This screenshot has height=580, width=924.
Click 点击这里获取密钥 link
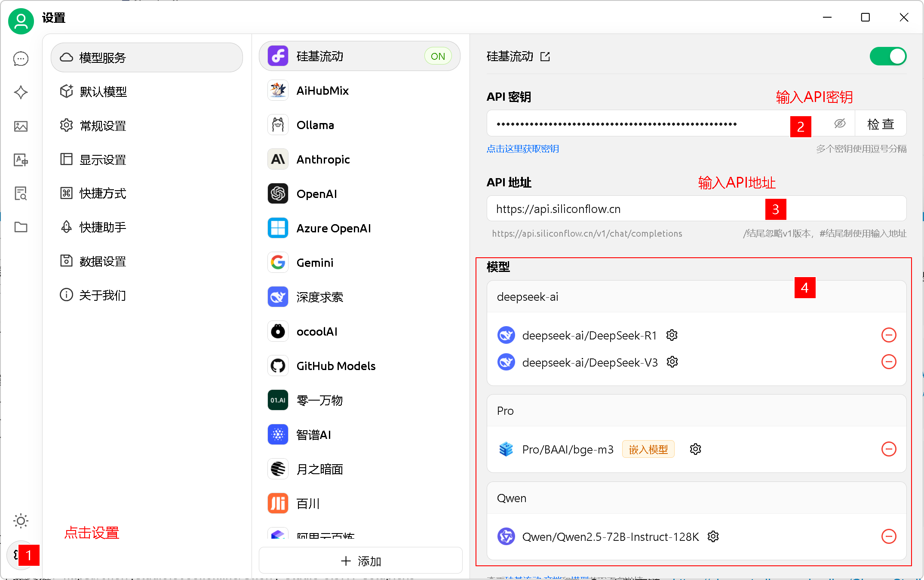pyautogui.click(x=522, y=149)
